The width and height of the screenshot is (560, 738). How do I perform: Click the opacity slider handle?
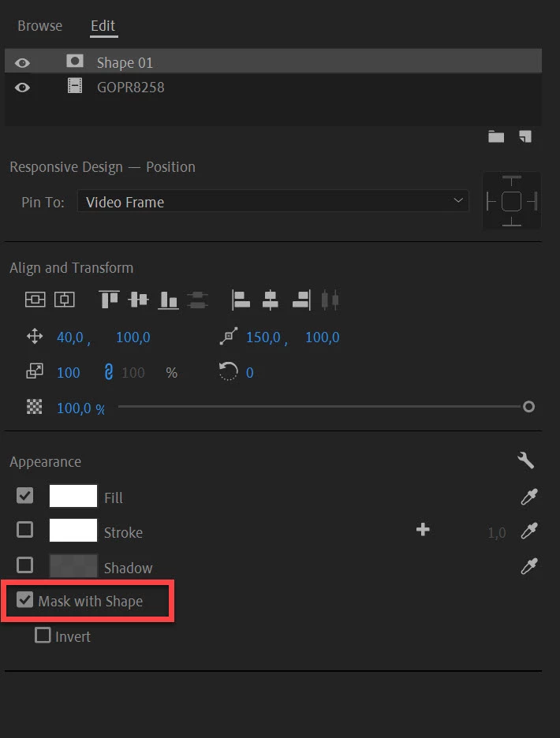point(529,407)
